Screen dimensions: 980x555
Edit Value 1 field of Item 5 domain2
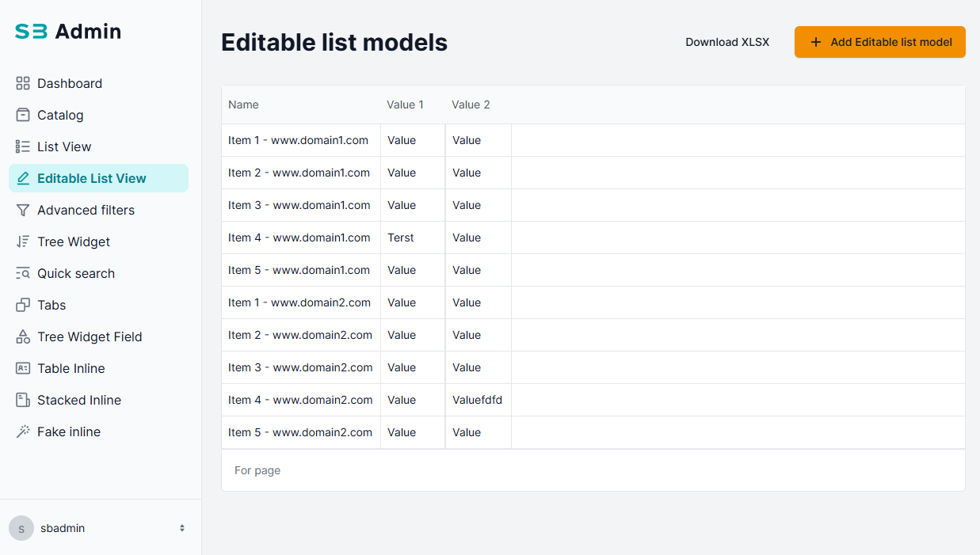coord(413,432)
